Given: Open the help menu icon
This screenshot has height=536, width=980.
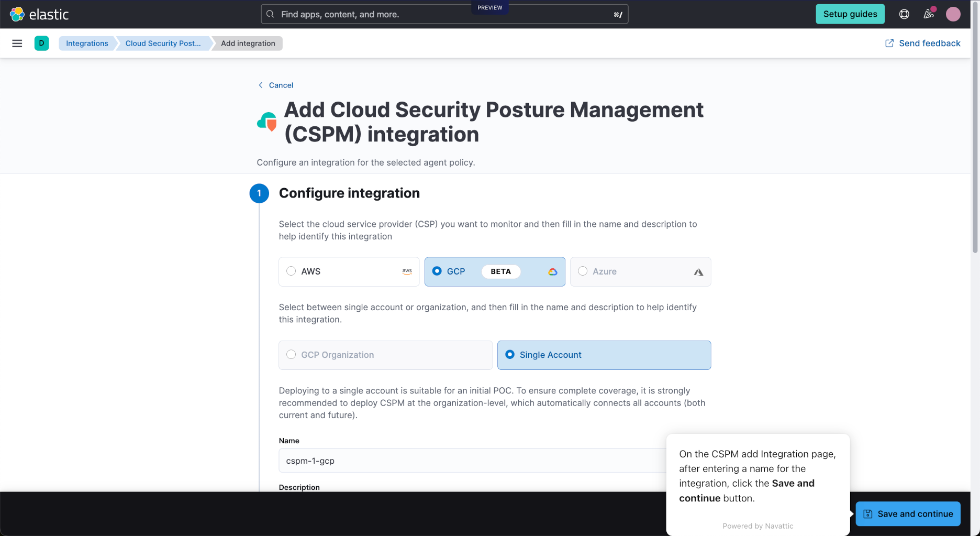Looking at the screenshot, I should pos(904,14).
